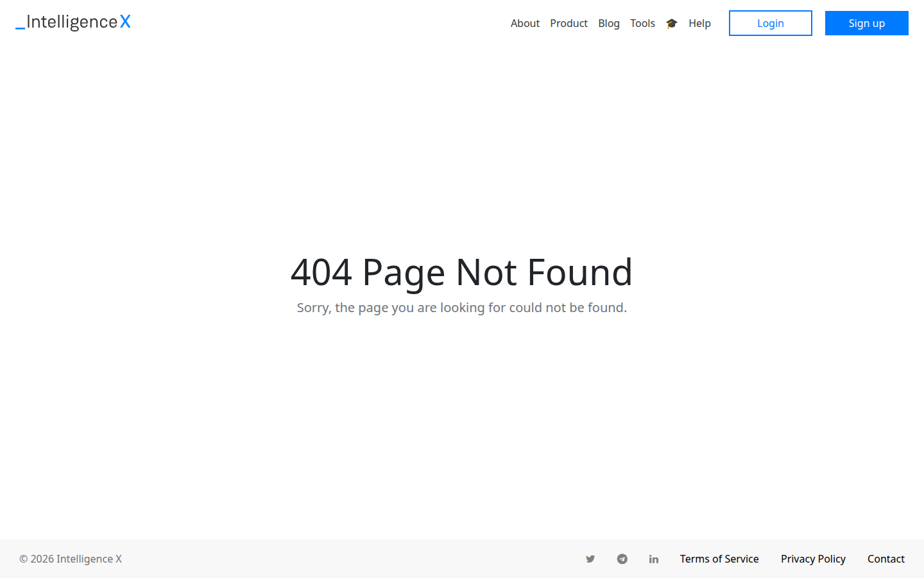Click the Login button
This screenshot has width=924, height=578.
click(771, 23)
